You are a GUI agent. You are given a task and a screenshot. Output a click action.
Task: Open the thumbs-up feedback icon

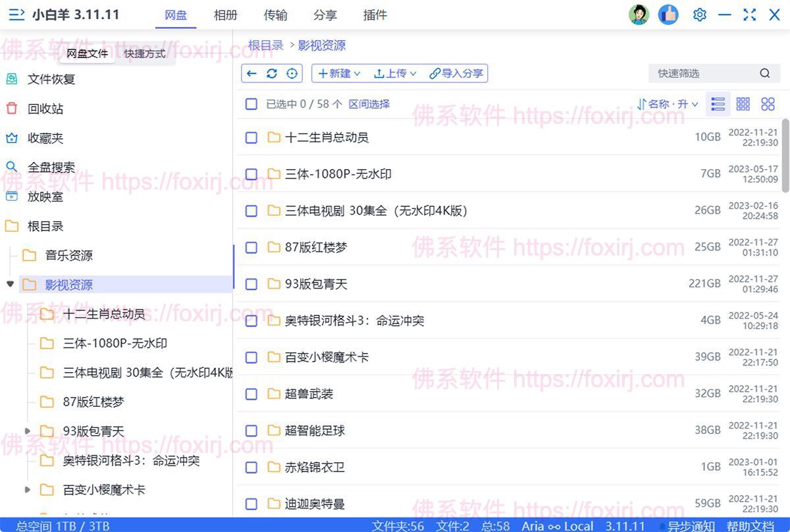(x=668, y=14)
